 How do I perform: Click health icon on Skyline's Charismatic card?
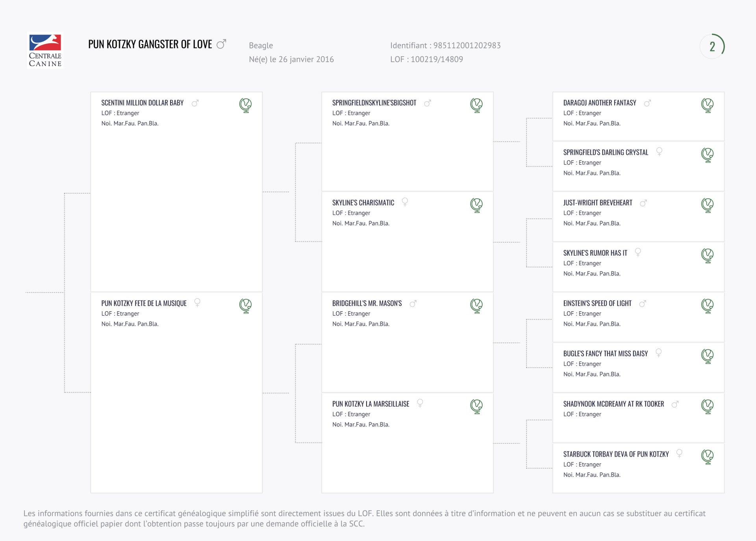point(476,205)
